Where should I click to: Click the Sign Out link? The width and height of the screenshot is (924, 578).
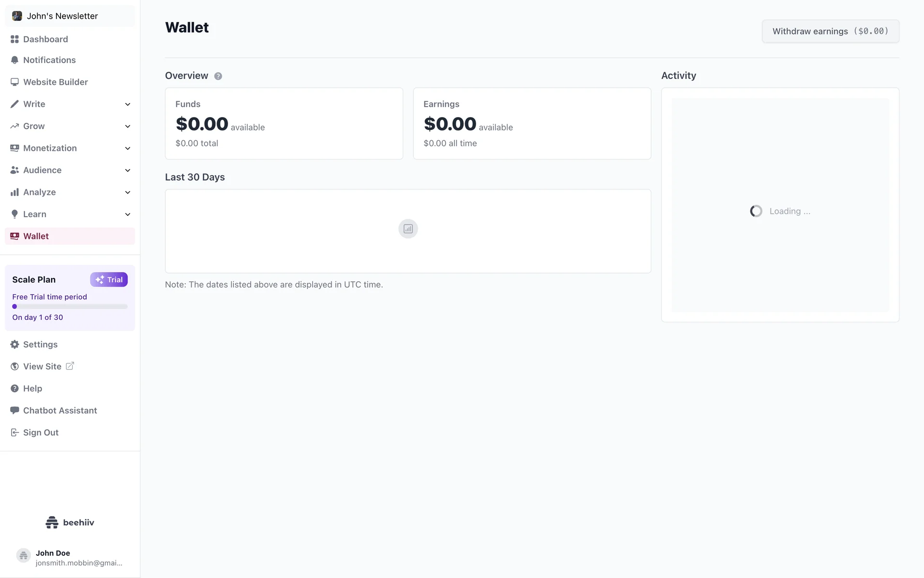coord(40,433)
